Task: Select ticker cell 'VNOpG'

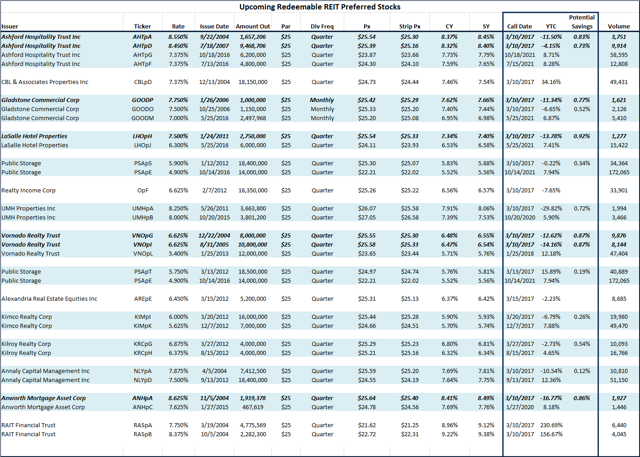Action: coord(142,235)
